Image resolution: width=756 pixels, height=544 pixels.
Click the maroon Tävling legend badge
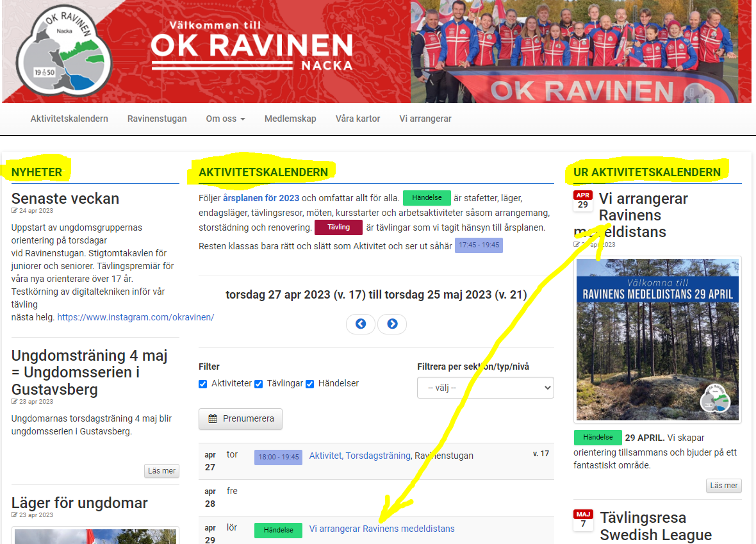[x=338, y=227]
